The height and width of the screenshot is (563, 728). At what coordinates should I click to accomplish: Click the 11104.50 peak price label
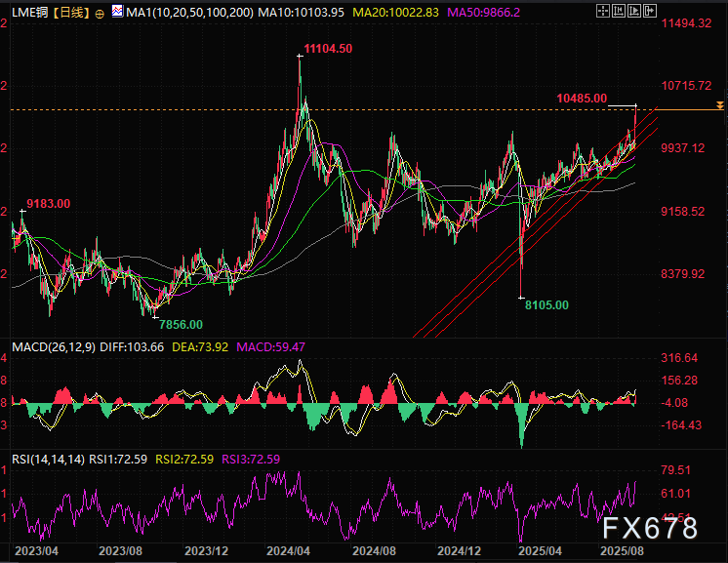pyautogui.click(x=328, y=48)
